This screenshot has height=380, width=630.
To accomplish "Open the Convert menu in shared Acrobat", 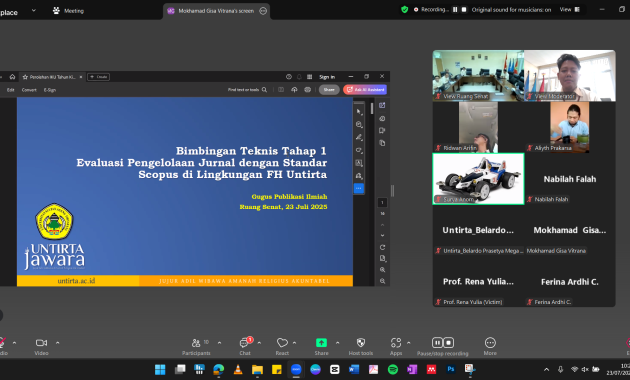I will [x=29, y=90].
